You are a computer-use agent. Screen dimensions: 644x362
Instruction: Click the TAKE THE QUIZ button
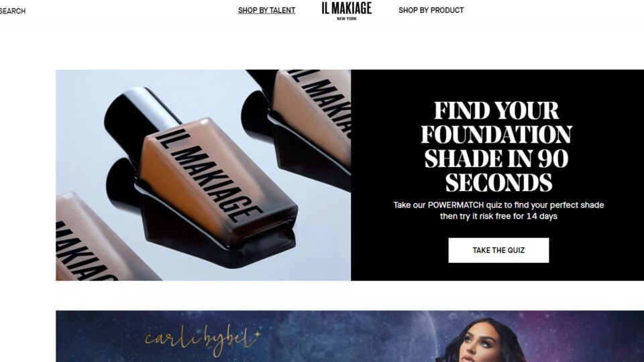[498, 250]
